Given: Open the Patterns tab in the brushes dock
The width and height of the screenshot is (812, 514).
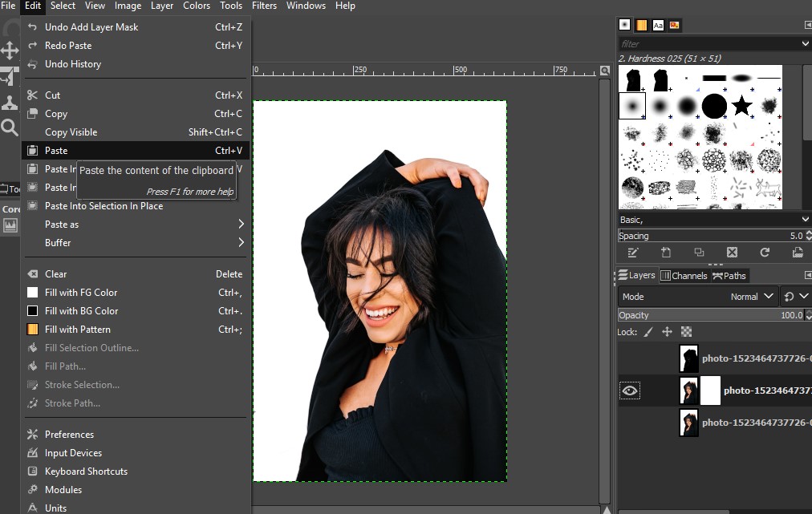Looking at the screenshot, I should tap(641, 25).
